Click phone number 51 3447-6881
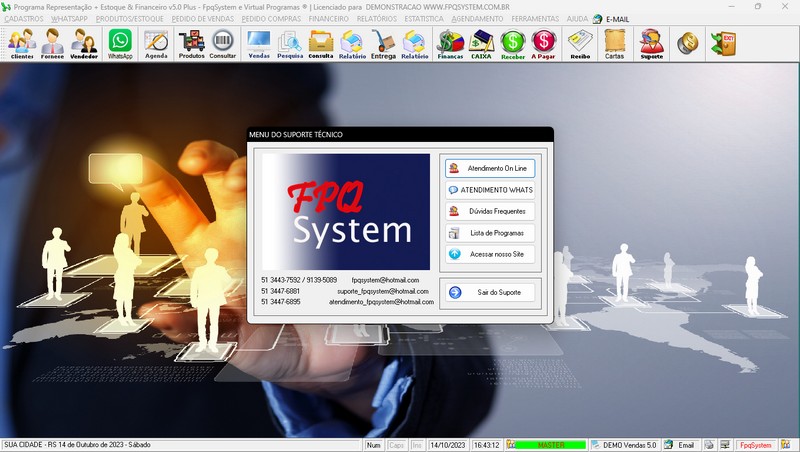The image size is (800, 452). click(281, 291)
